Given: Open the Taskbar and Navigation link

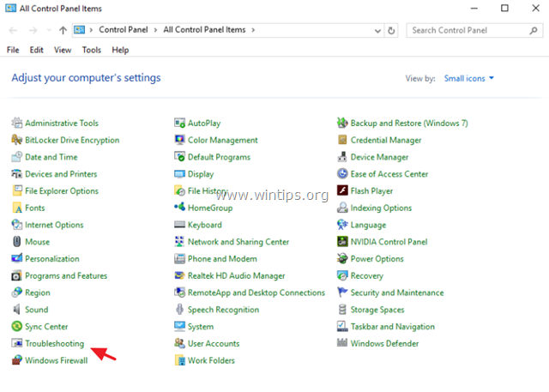Looking at the screenshot, I should [x=393, y=327].
